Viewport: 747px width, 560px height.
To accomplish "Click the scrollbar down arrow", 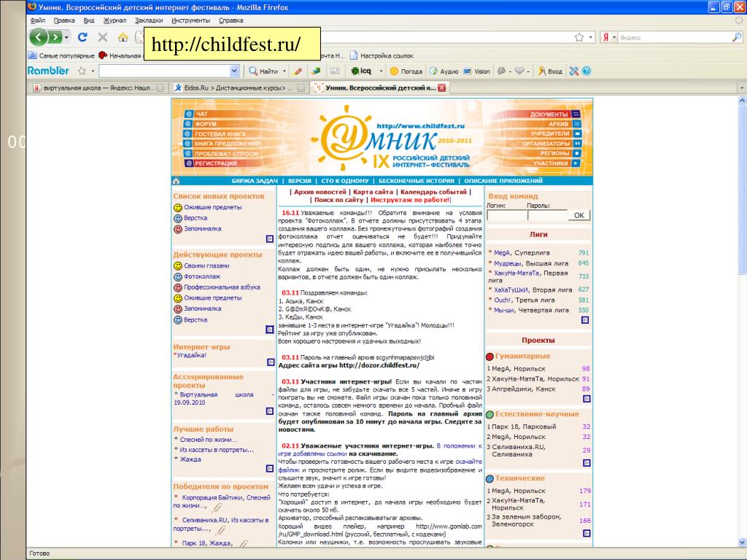I will point(742,542).
